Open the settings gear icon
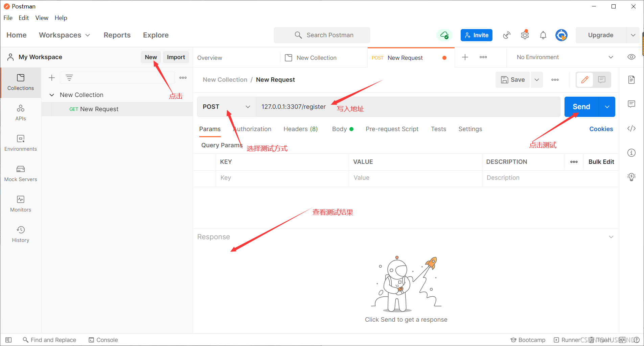The height and width of the screenshot is (346, 644). coord(525,35)
